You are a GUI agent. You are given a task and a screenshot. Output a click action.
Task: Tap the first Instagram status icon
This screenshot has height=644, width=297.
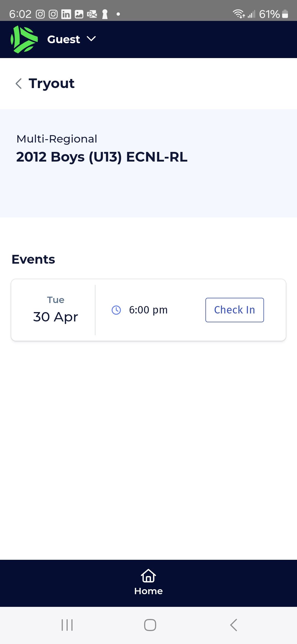coord(40,14)
